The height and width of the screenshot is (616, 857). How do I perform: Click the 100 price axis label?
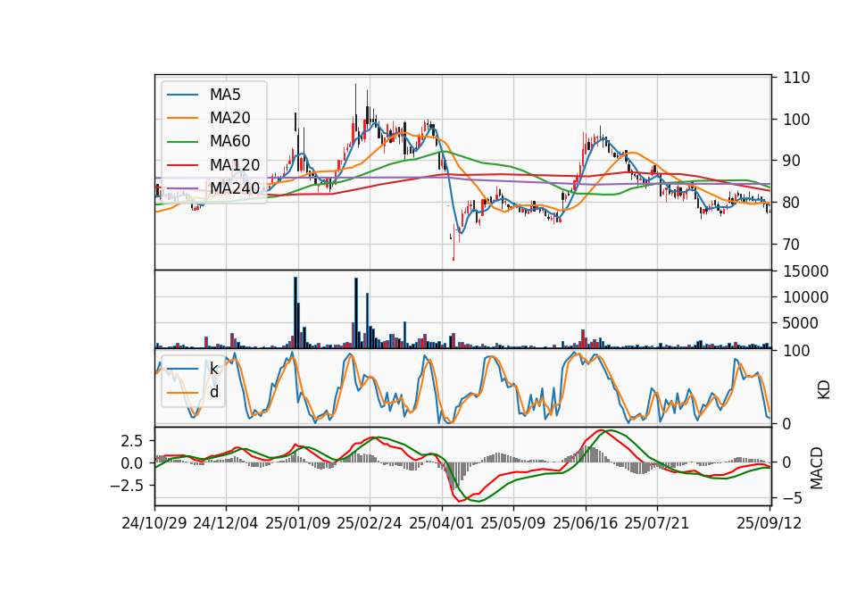click(x=796, y=119)
